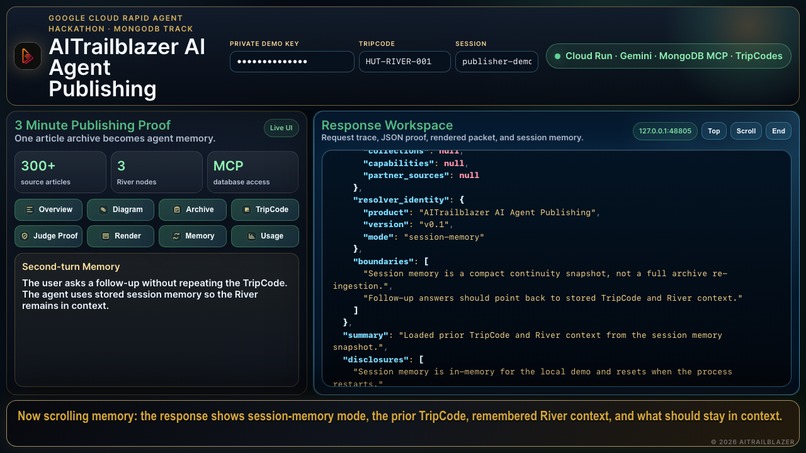Click the "disclosures" JSON key

(378, 360)
